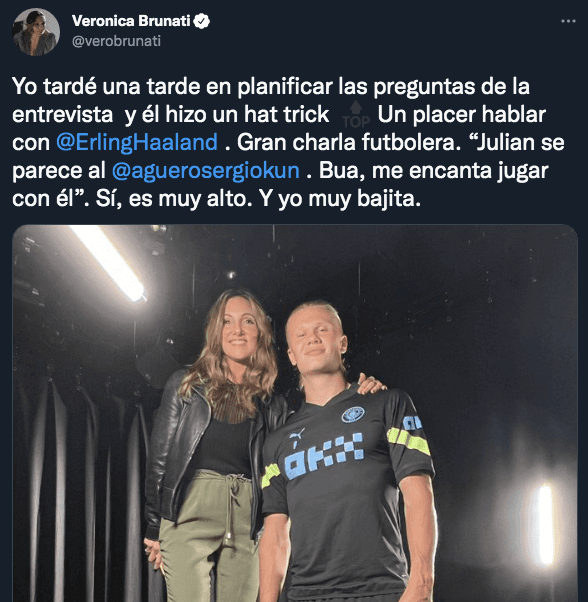The width and height of the screenshot is (588, 602).
Task: Click the @verobrunati handle
Action: pos(116,41)
